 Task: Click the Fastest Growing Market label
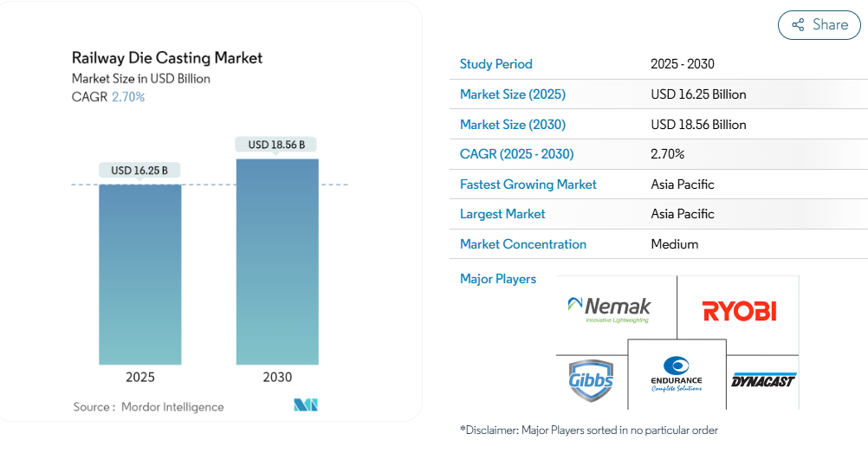coord(528,184)
